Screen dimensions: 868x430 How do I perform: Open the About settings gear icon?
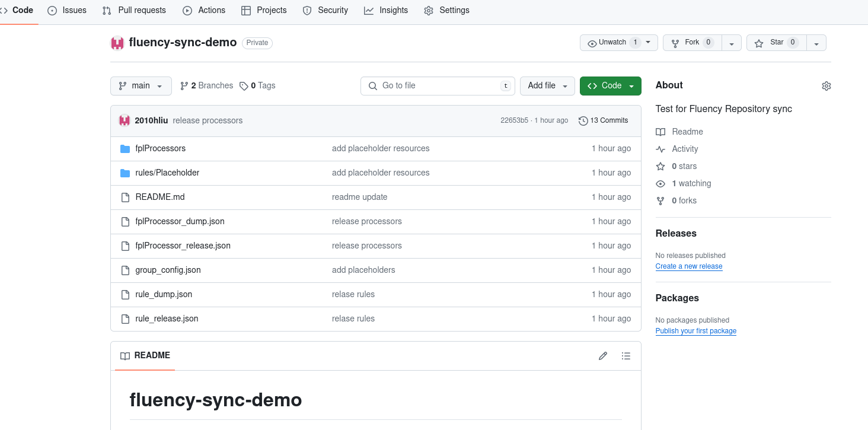click(826, 86)
